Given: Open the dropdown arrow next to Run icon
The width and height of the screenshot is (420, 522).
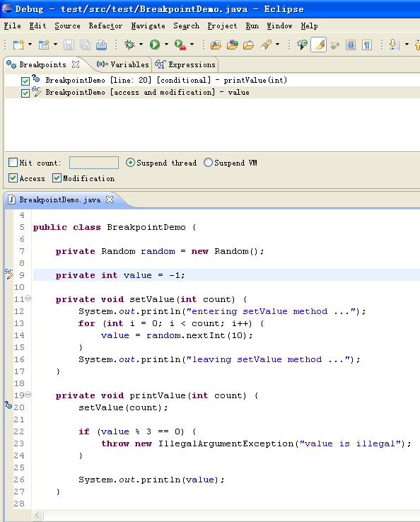Looking at the screenshot, I should tap(166, 45).
